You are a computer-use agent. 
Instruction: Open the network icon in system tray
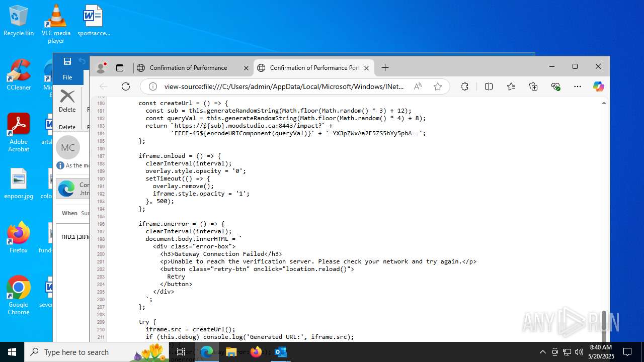(567, 352)
